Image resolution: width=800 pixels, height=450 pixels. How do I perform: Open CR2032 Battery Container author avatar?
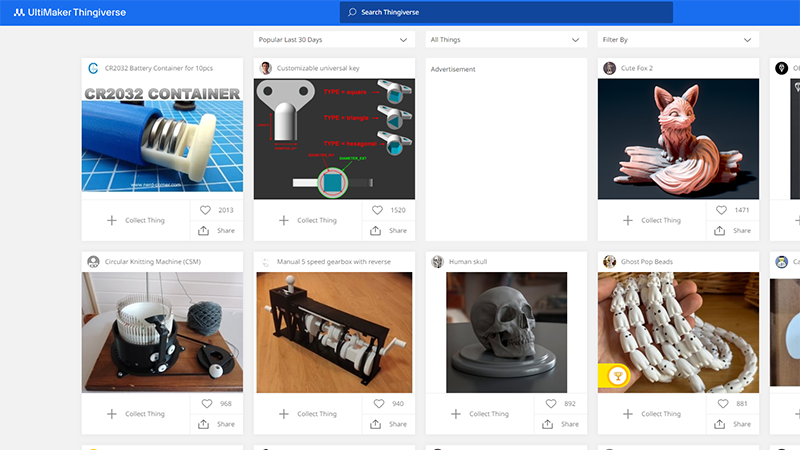tap(93, 68)
